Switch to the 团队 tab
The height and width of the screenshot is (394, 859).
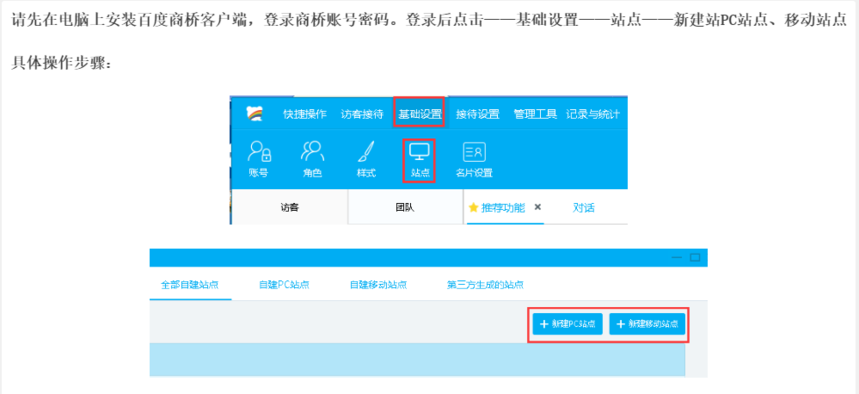(405, 208)
